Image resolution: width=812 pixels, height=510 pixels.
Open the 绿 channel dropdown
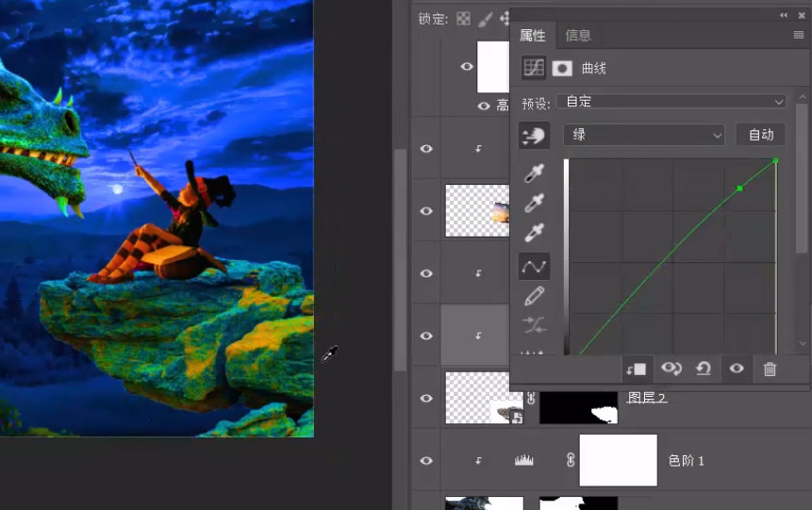(644, 135)
